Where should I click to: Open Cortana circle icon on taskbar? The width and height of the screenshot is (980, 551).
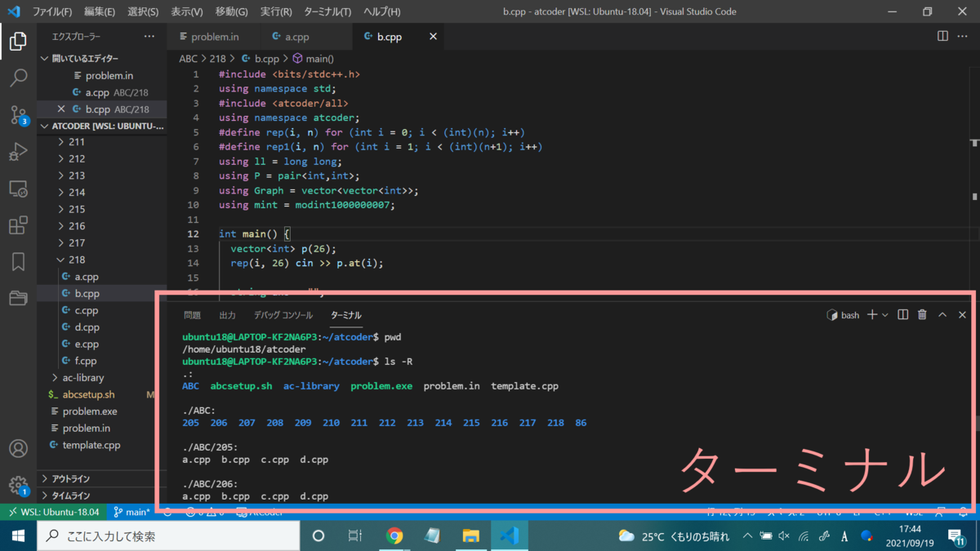pyautogui.click(x=318, y=536)
